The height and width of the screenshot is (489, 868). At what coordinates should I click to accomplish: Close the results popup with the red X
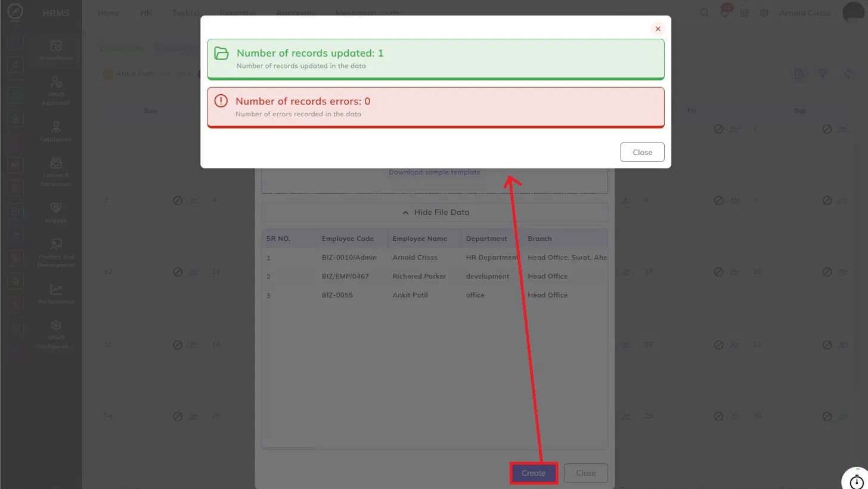(658, 29)
